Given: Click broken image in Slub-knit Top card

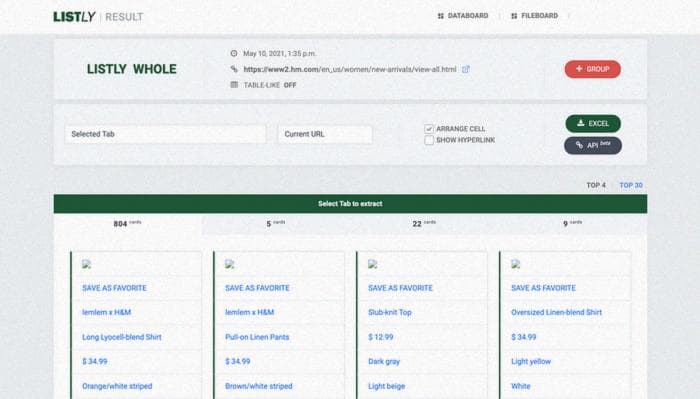Looking at the screenshot, I should 373,264.
